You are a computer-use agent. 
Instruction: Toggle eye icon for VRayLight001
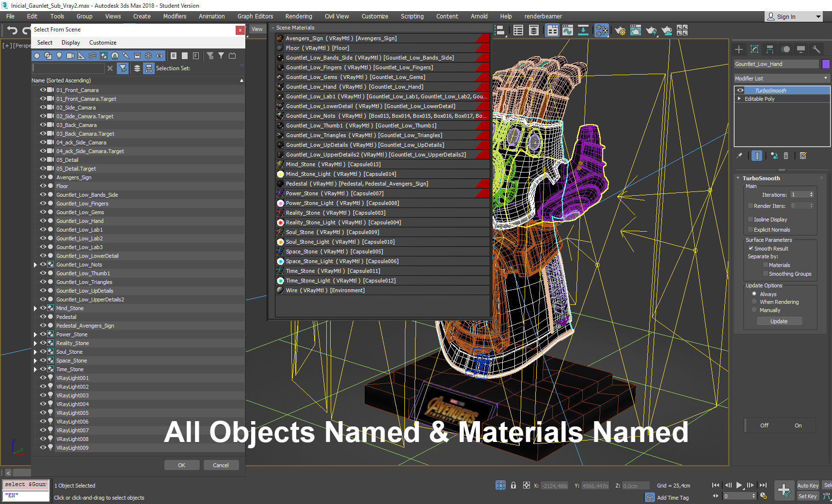pos(43,378)
